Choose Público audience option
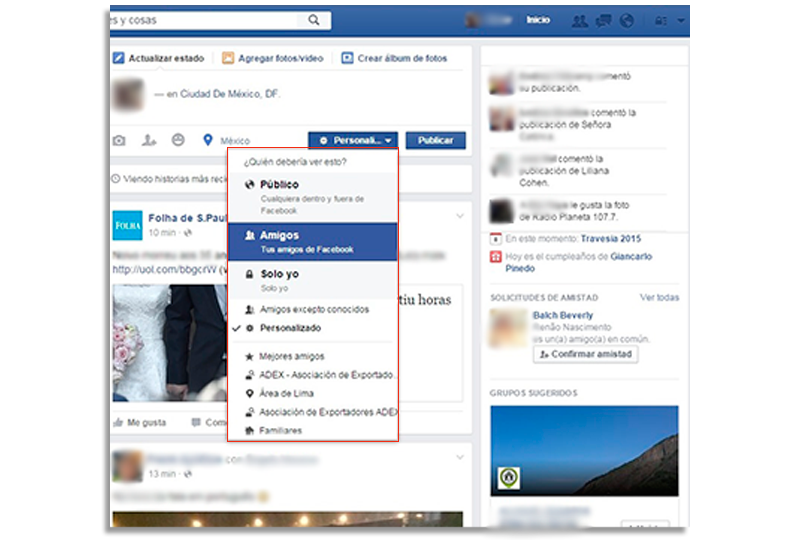 [x=279, y=185]
